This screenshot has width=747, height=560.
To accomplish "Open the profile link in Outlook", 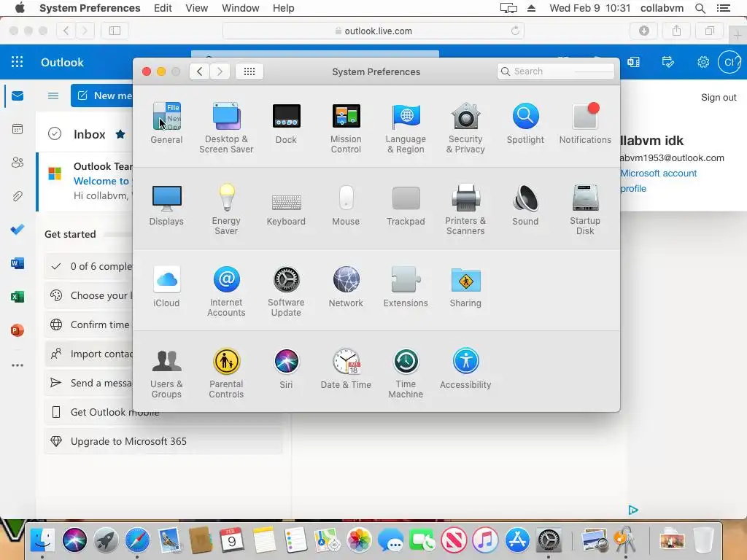I will point(633,189).
